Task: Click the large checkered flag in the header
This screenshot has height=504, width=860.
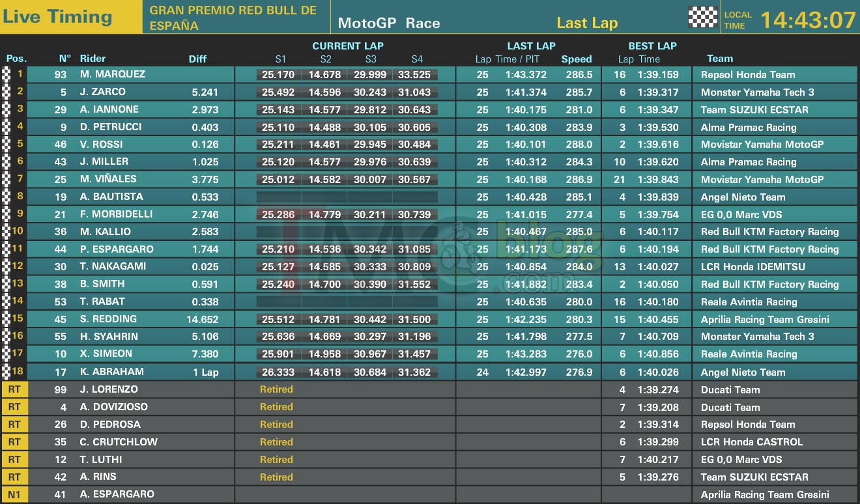Action: (703, 17)
